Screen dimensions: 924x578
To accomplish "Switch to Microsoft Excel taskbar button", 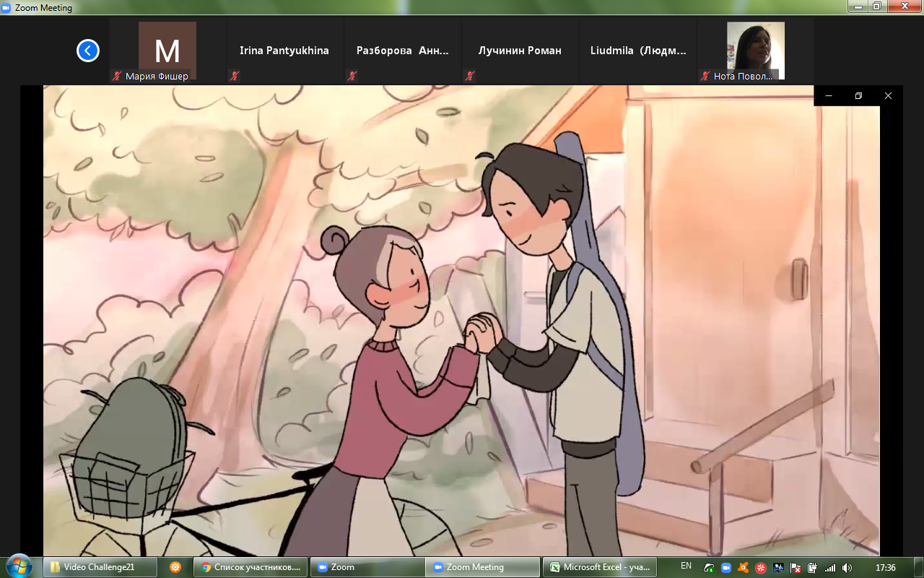I will click(600, 567).
